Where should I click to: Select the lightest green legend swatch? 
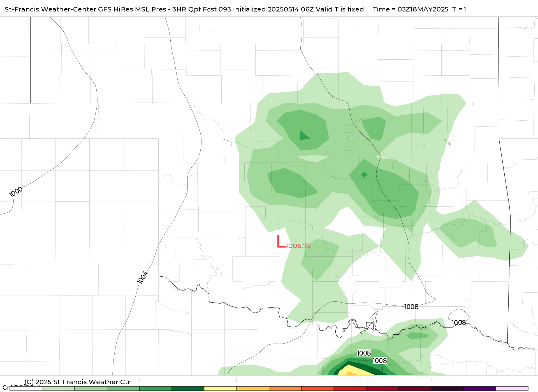click(x=58, y=389)
